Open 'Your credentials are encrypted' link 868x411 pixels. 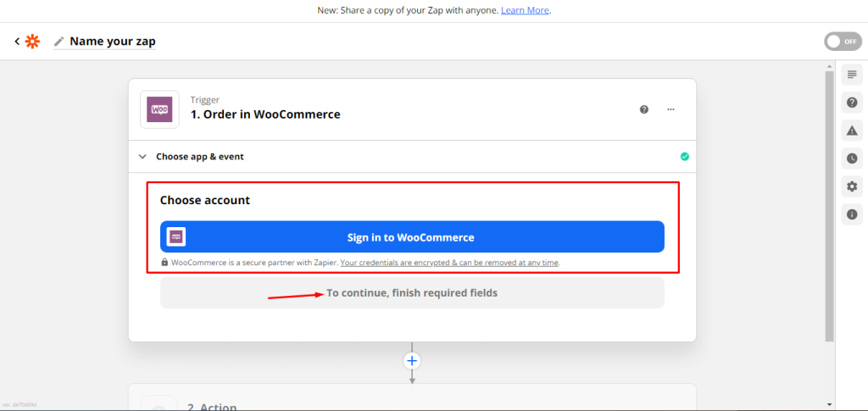tap(449, 263)
